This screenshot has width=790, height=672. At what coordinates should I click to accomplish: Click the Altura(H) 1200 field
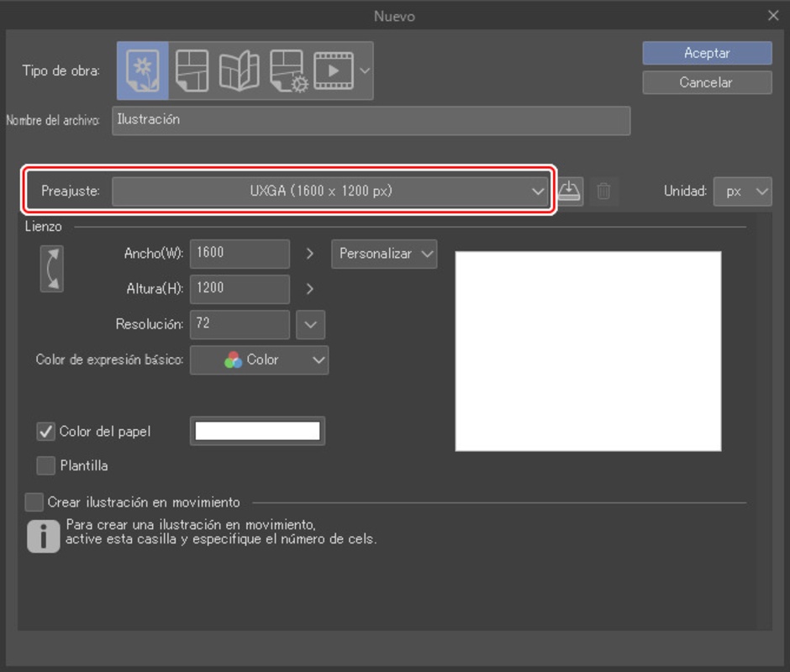click(x=240, y=289)
